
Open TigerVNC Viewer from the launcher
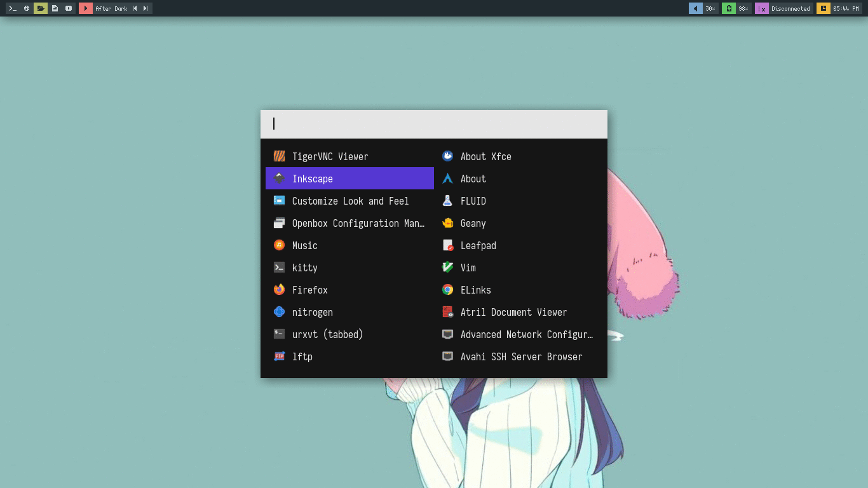[x=330, y=156]
